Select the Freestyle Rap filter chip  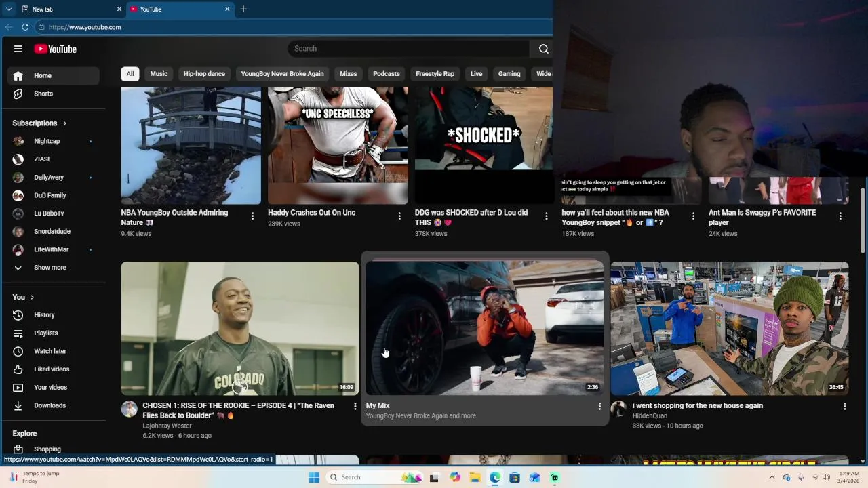pyautogui.click(x=435, y=74)
